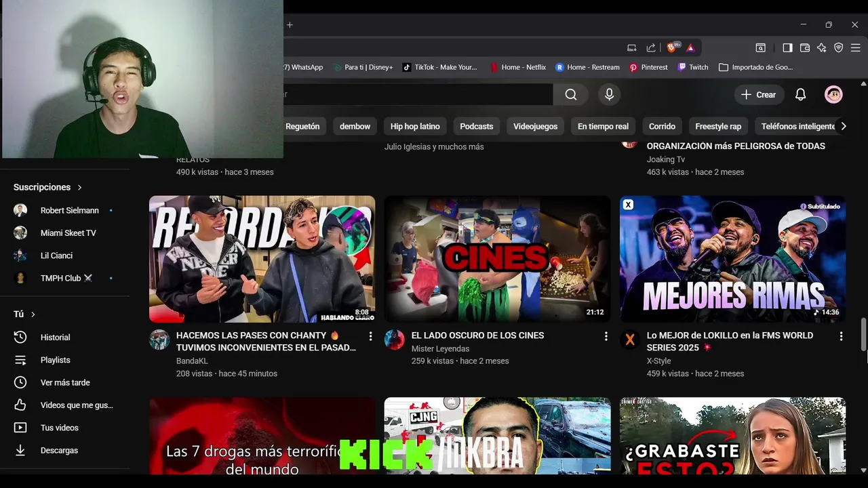Click the install app icon in address bar
Screen dimensions: 868x488
click(x=632, y=47)
